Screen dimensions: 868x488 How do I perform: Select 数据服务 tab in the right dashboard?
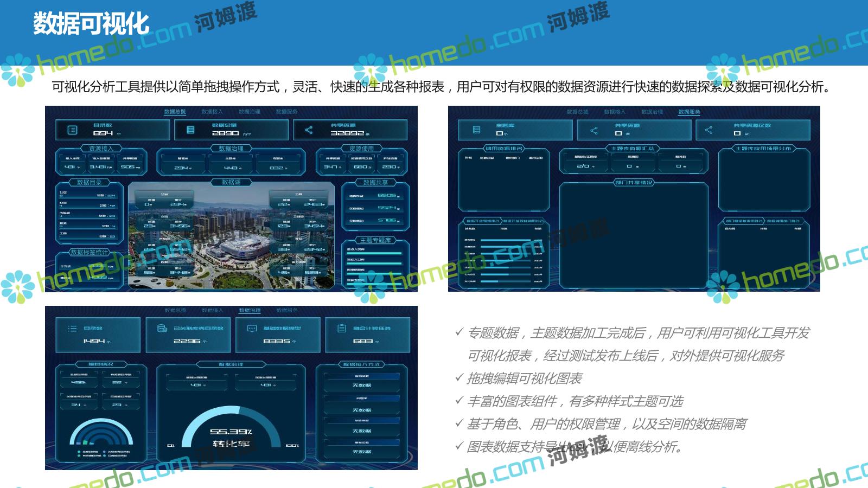click(x=689, y=112)
